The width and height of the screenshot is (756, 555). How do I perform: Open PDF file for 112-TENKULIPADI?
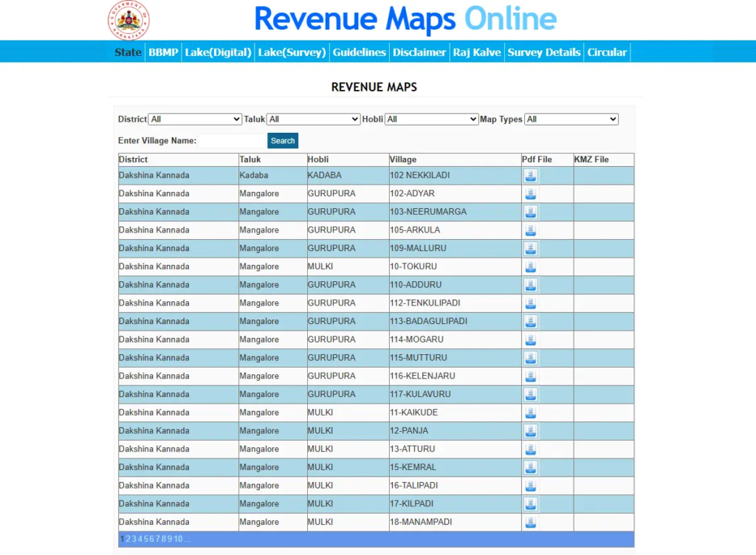(530, 303)
